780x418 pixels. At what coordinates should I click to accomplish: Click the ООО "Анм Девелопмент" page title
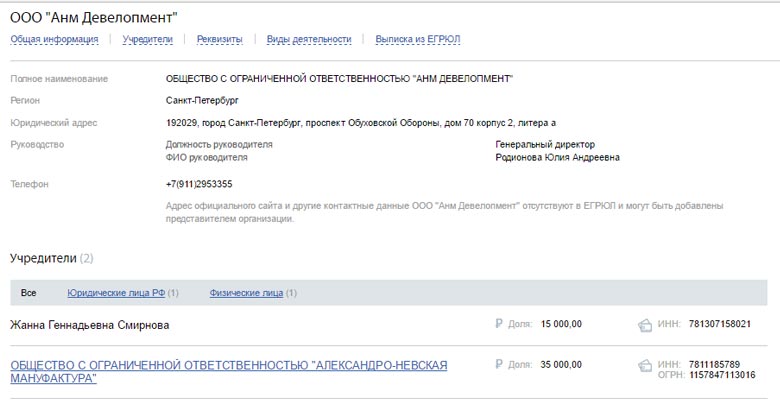pyautogui.click(x=94, y=18)
